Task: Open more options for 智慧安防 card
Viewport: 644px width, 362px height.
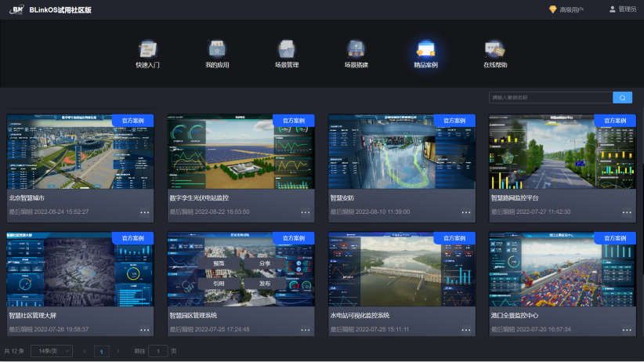Action: pos(466,212)
